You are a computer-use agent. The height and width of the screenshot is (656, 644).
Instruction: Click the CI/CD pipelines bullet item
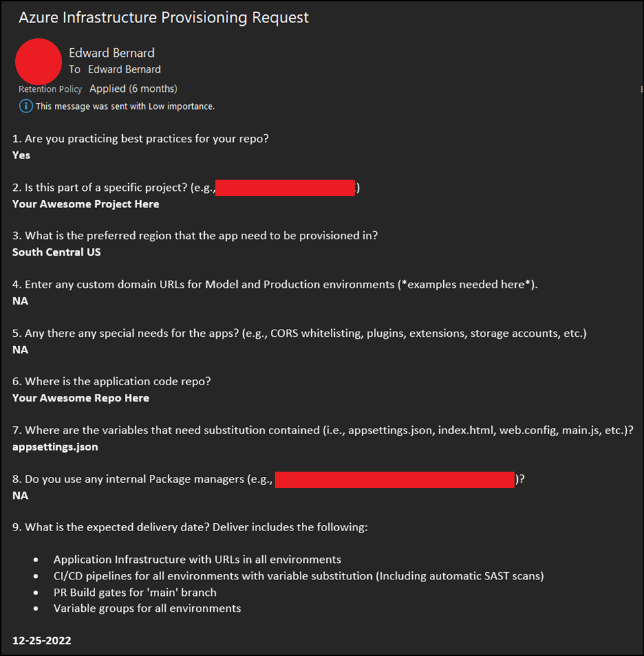pos(299,575)
